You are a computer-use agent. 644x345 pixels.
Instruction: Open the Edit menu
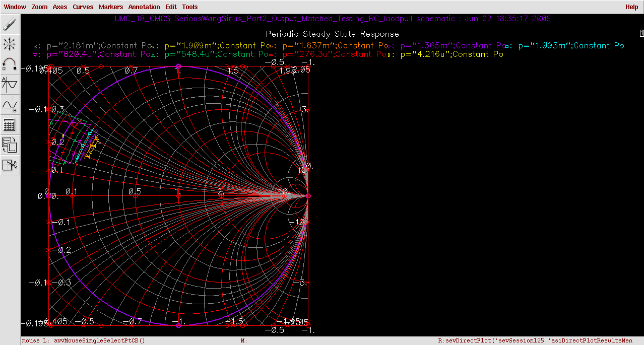[171, 7]
